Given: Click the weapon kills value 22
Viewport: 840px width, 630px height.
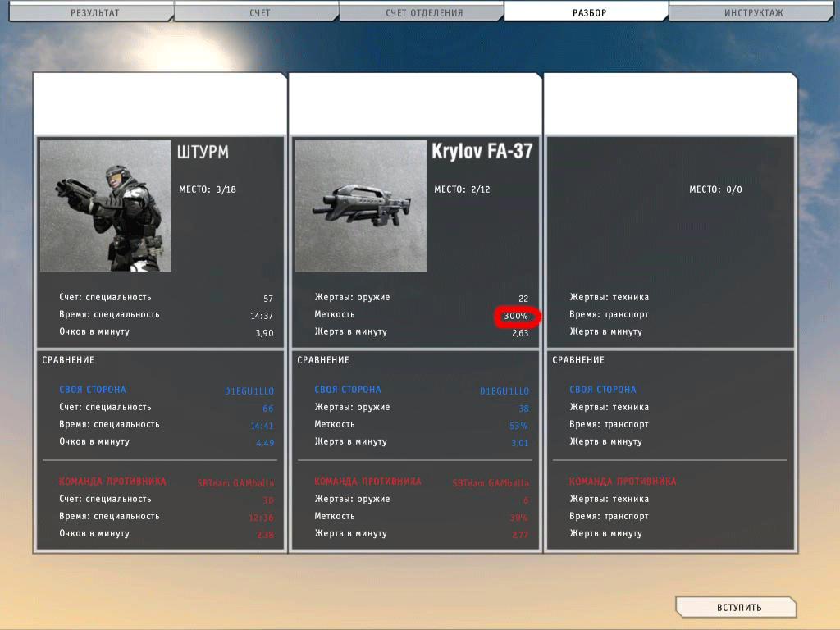Looking at the screenshot, I should pos(523,299).
